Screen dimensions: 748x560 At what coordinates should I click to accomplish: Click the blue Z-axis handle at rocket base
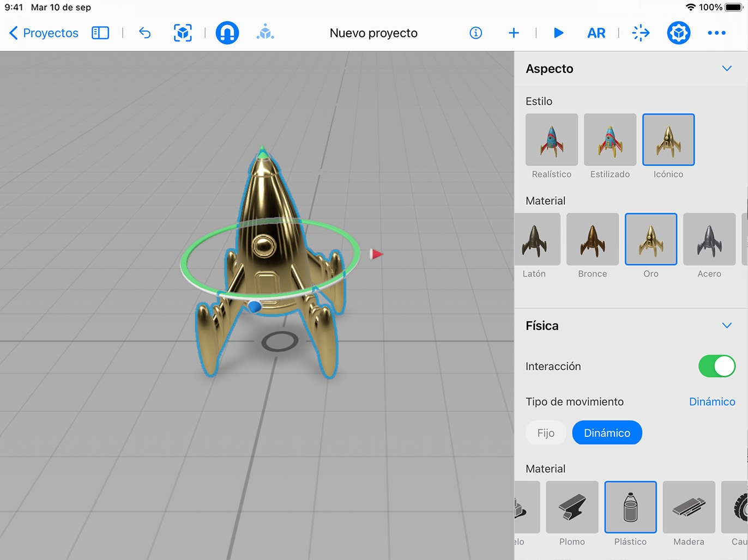click(x=255, y=307)
